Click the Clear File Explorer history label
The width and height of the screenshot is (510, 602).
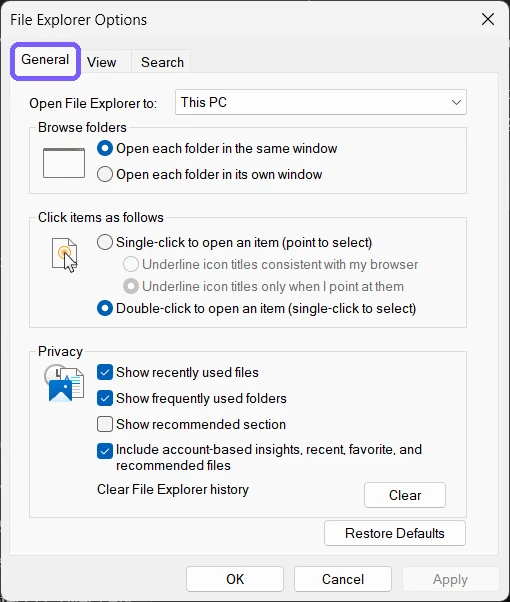coord(173,490)
